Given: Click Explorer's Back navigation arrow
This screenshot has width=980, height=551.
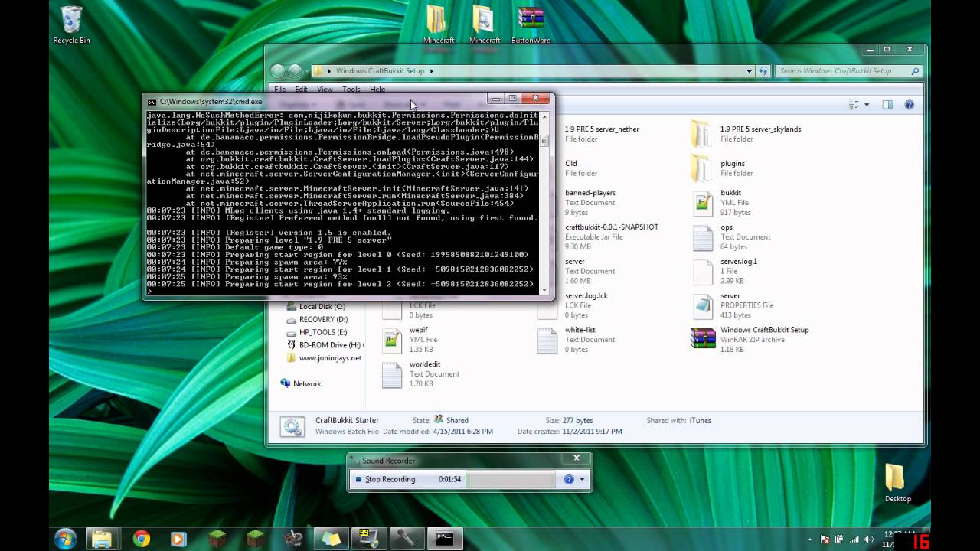Looking at the screenshot, I should coord(278,71).
